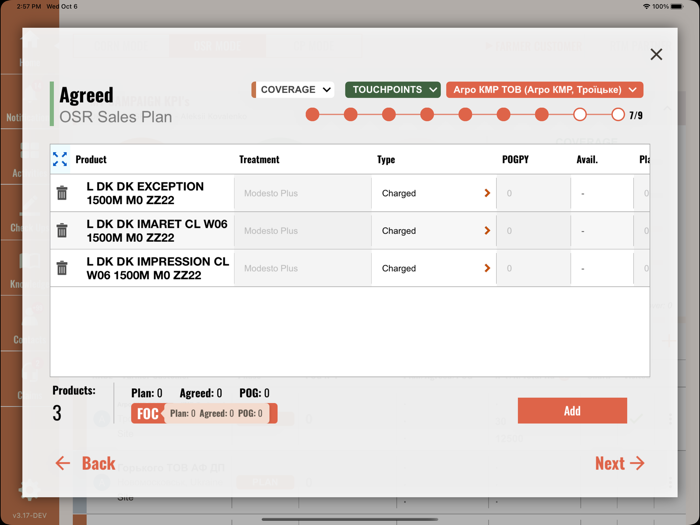
Task: Select the Treatment column header
Action: [259, 159]
